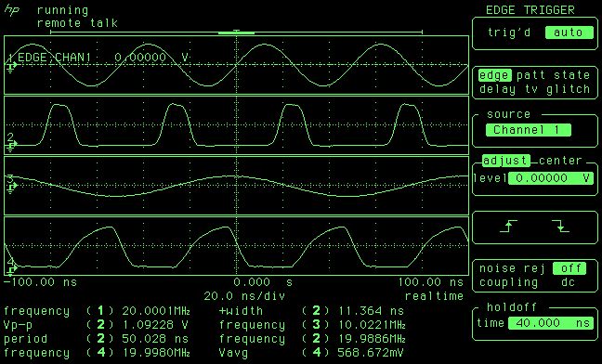The image size is (602, 364).
Task: Toggle the dc coupling setting
Action: pyautogui.click(x=569, y=282)
